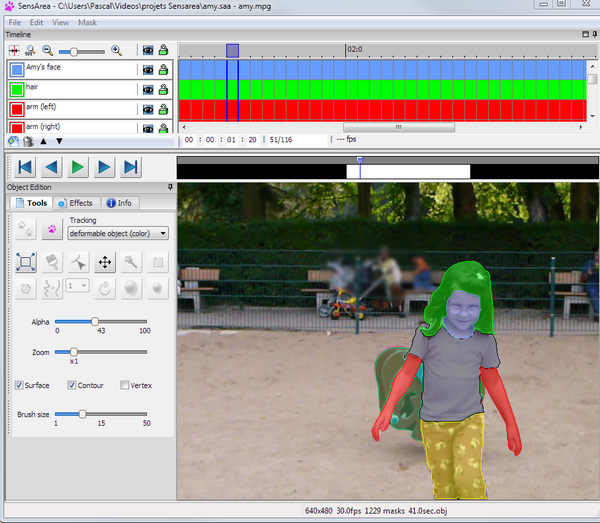
Task: Select the bounding box selection tool
Action: pyautogui.click(x=27, y=263)
